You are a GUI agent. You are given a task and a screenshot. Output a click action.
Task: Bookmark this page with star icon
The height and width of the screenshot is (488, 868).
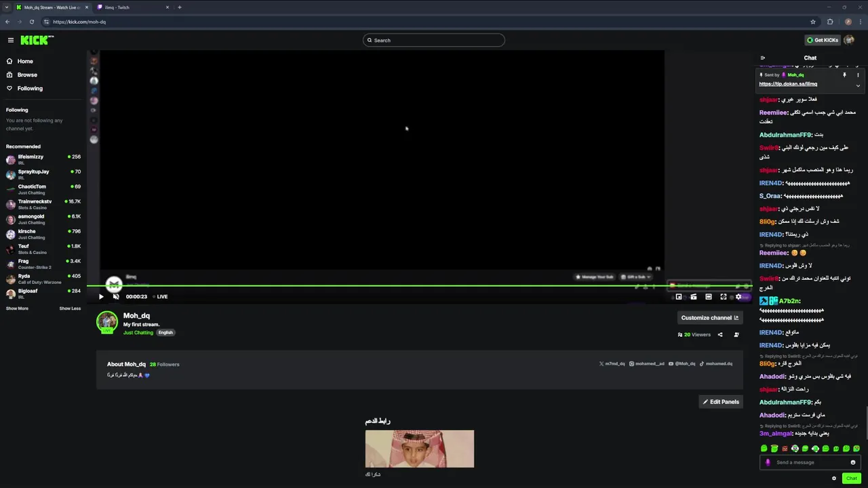click(x=813, y=22)
